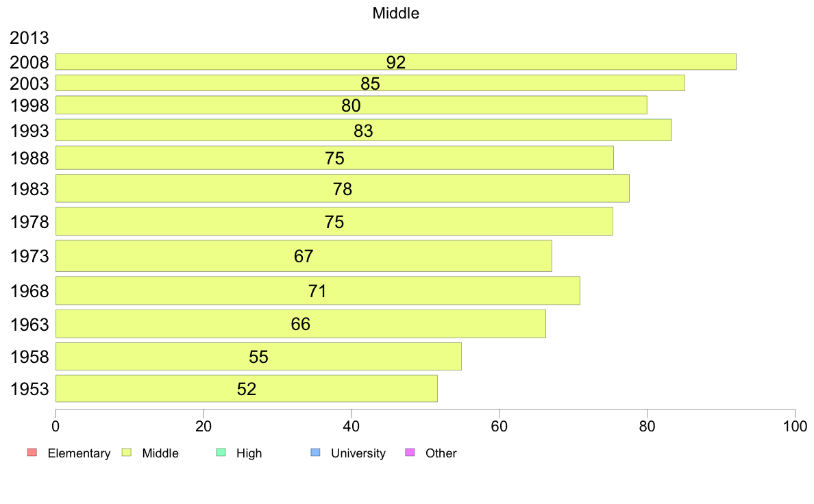Viewport: 814px width, 504px height.
Task: Select the 1993 bar labeled 83
Action: coord(363,129)
